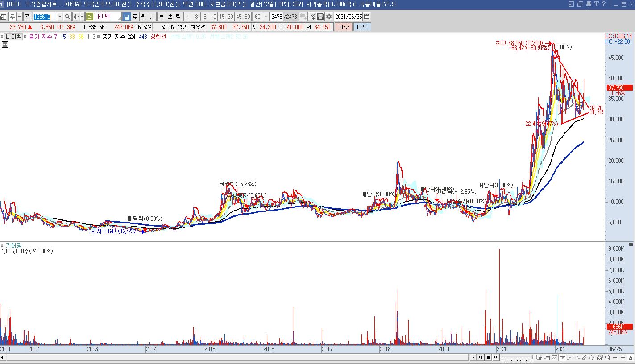This screenshot has width=635, height=364.
Task: Open the data table grid icon under legend
Action: [4, 45]
